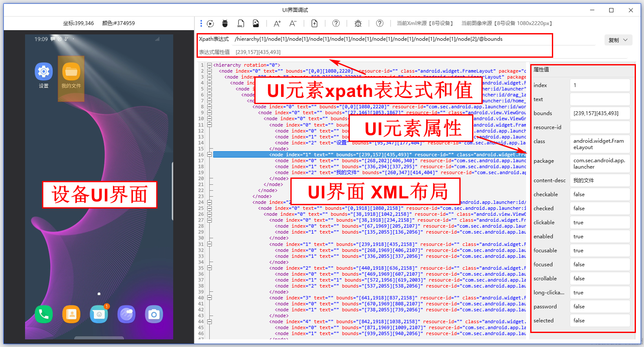Collapse the node on line 11
Screen dimensions: 644x347
(x=209, y=125)
